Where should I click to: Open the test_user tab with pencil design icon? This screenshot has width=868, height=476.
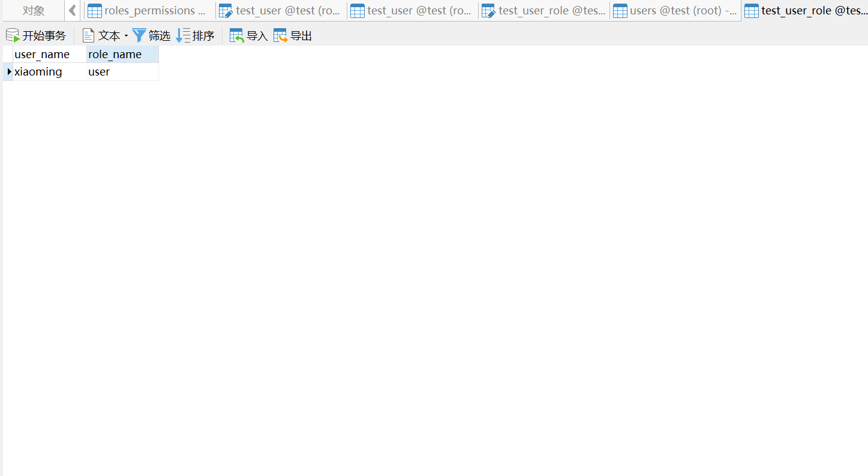(281, 11)
